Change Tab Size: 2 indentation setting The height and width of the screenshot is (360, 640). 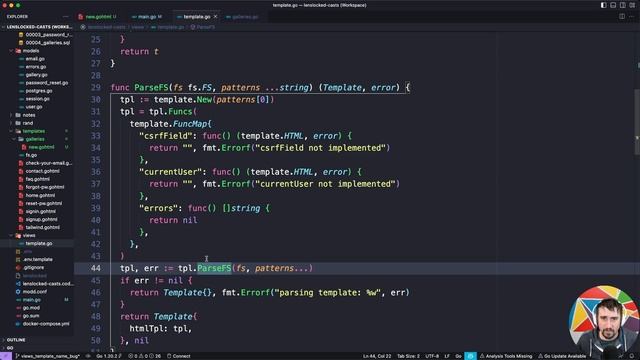pyautogui.click(x=408, y=356)
